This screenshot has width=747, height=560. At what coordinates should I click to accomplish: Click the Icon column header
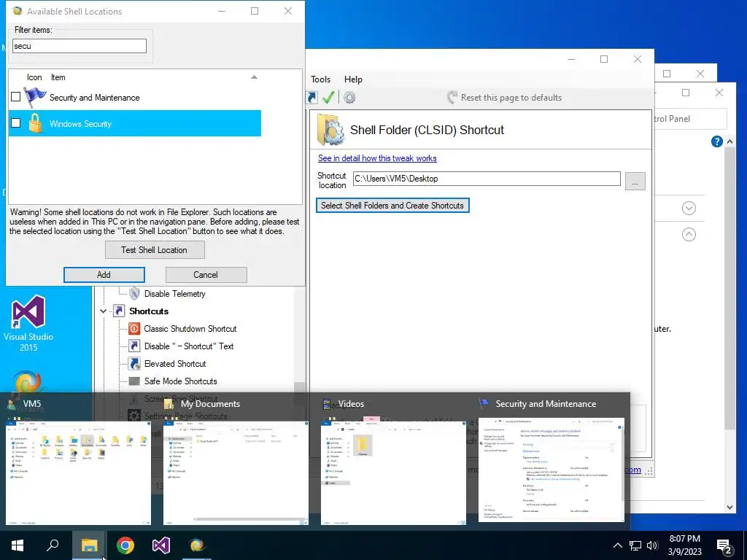[x=34, y=77]
